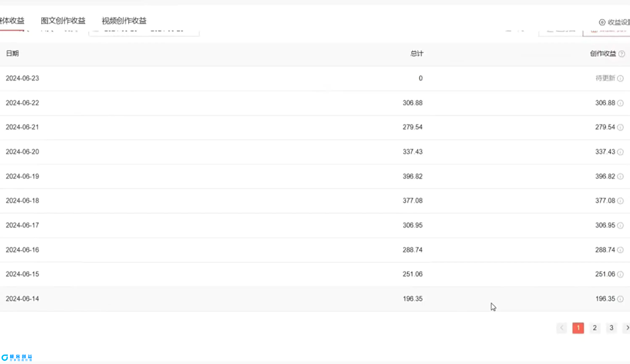Click info icon beside 196.35 creation income
Image resolution: width=630 pixels, height=364 pixels.
(x=620, y=299)
